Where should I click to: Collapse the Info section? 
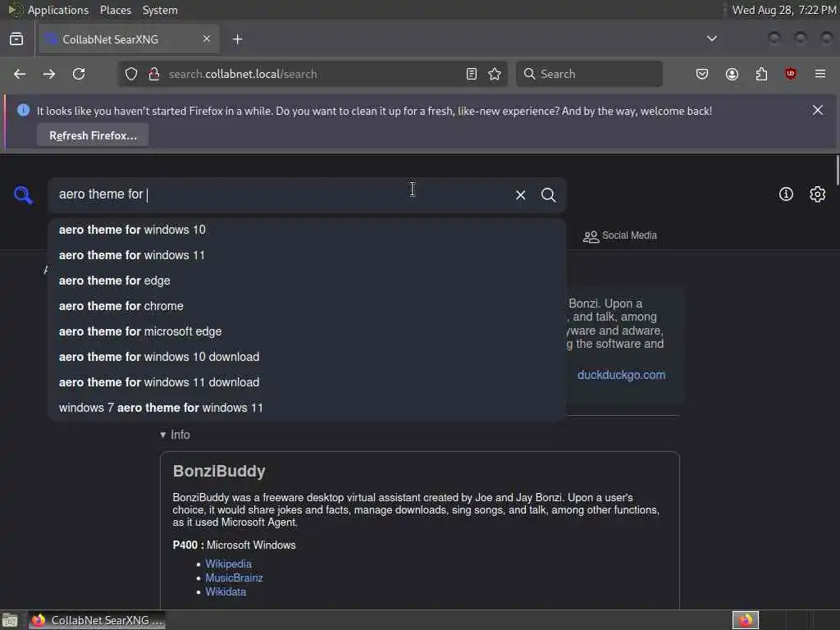coord(176,435)
